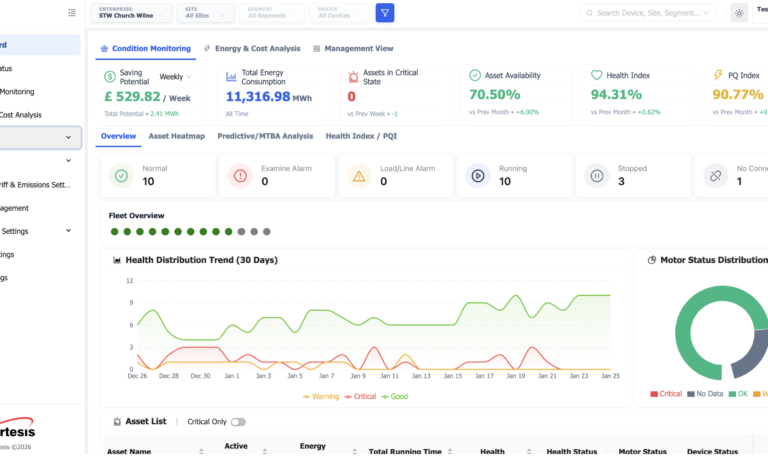Viewport: 768px width, 456px height.
Task: Sort by Asset Name column header
Action: [129, 451]
